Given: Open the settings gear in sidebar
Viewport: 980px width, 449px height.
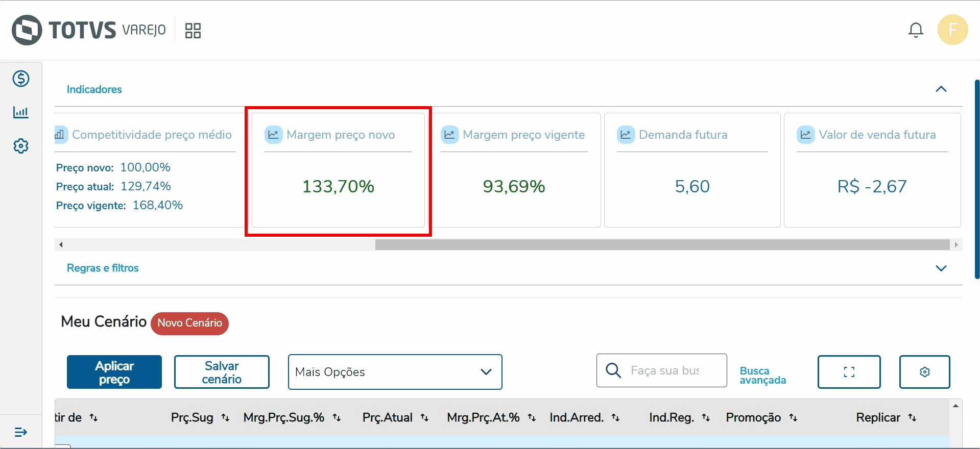Looking at the screenshot, I should (x=21, y=146).
